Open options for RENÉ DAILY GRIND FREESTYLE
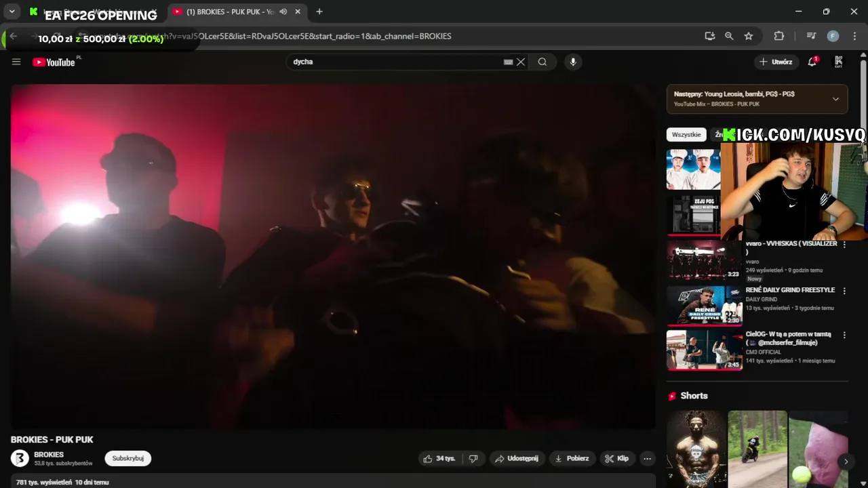This screenshot has width=868, height=488. click(x=844, y=291)
